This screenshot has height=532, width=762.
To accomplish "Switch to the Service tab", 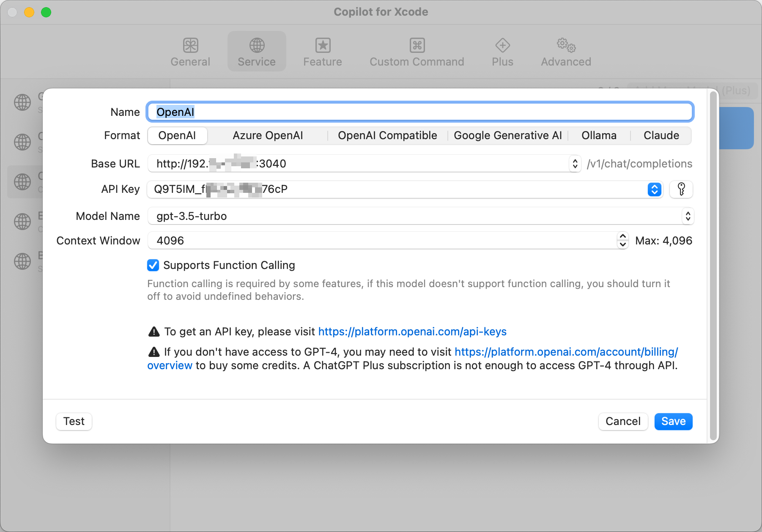I will pos(257,52).
